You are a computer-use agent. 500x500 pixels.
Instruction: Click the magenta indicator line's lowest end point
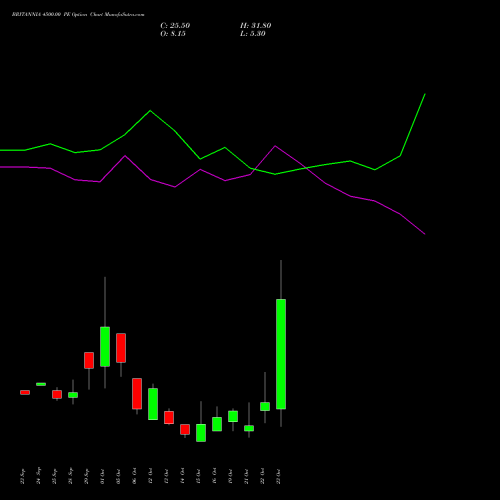[x=425, y=234]
